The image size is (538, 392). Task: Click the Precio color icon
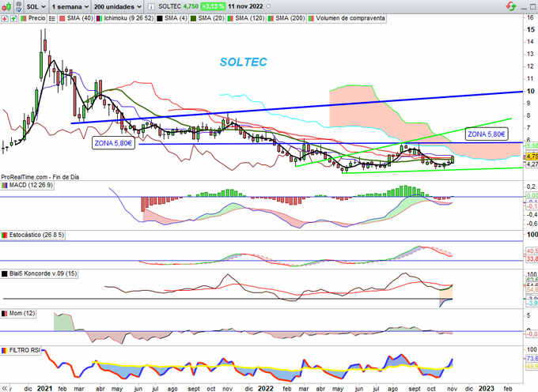(23, 18)
